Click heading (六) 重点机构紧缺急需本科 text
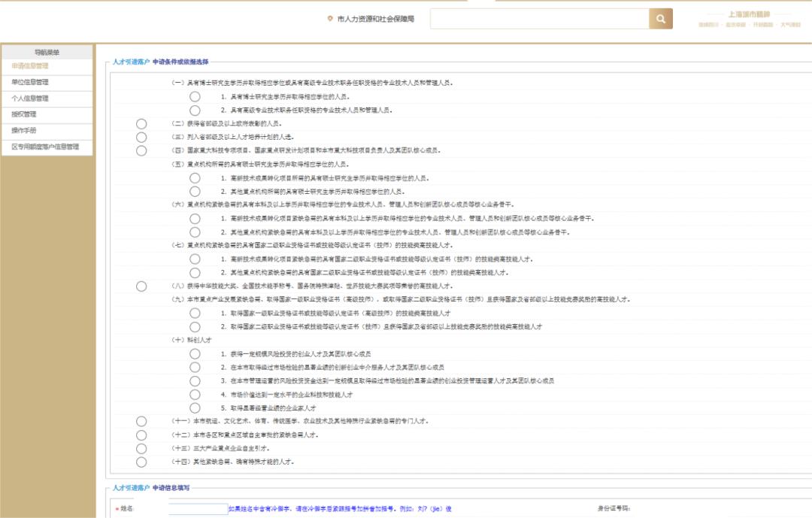This screenshot has height=518, width=812. coord(343,204)
